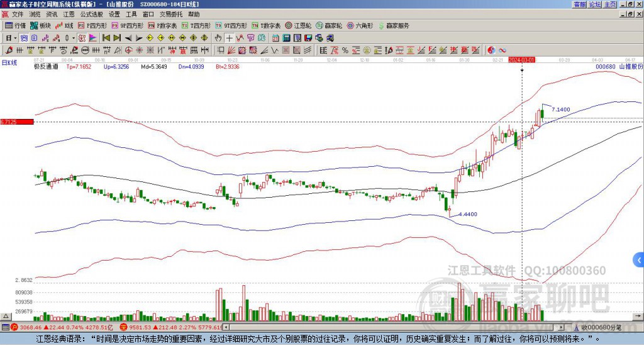Open the 9T四方形 tool

(231, 25)
